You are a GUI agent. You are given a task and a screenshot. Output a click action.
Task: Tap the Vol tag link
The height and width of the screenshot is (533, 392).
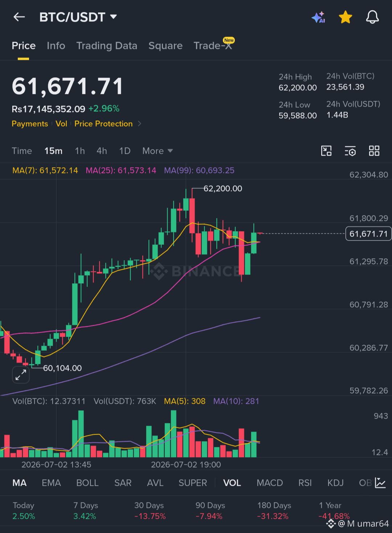(x=61, y=124)
